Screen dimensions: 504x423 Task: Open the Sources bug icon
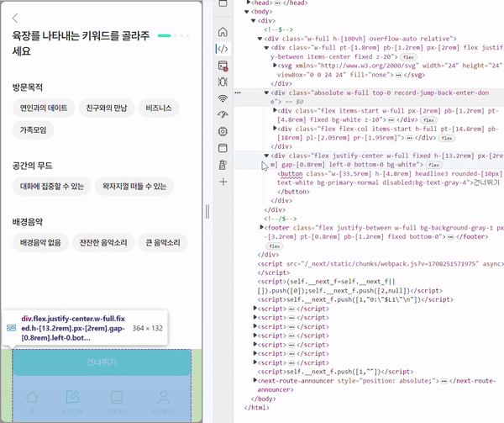223,82
